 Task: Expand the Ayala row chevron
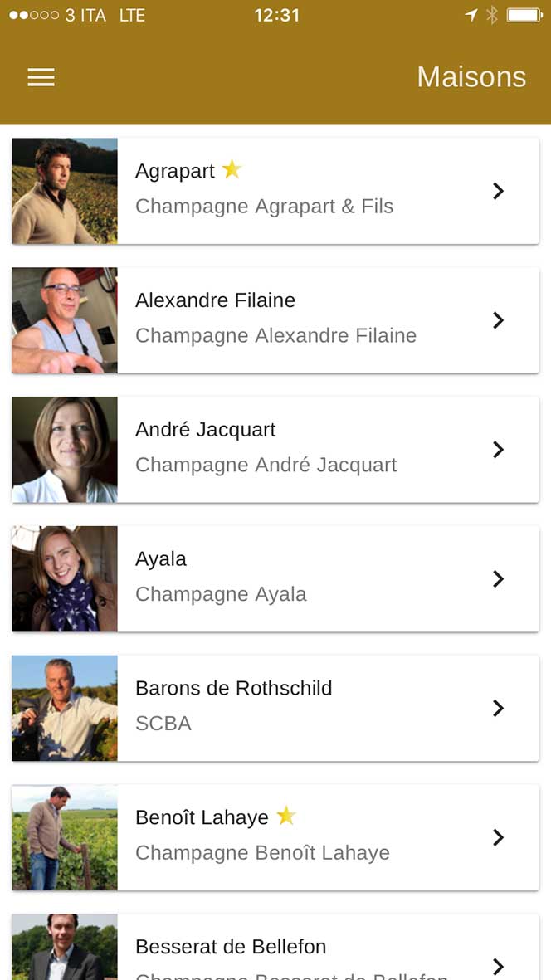[x=498, y=579]
